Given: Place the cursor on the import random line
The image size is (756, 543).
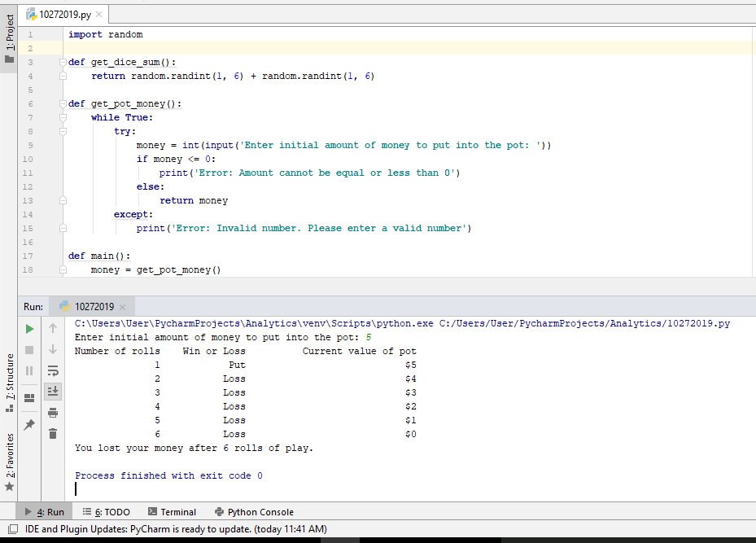Looking at the screenshot, I should point(105,35).
